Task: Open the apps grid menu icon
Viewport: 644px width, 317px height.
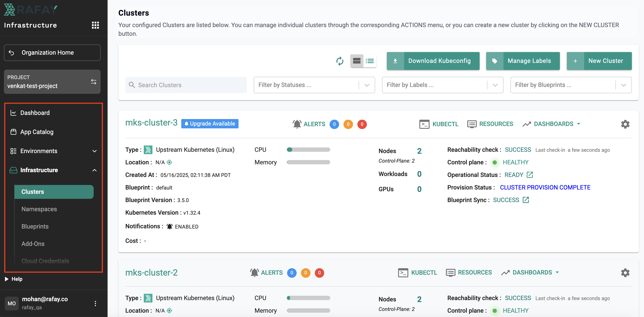Action: point(95,25)
